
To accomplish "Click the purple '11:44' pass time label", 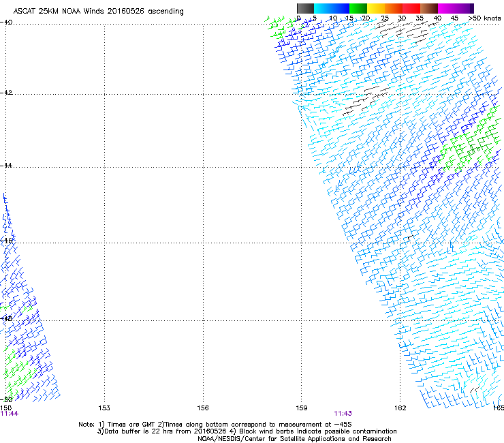I will (x=10, y=414).
